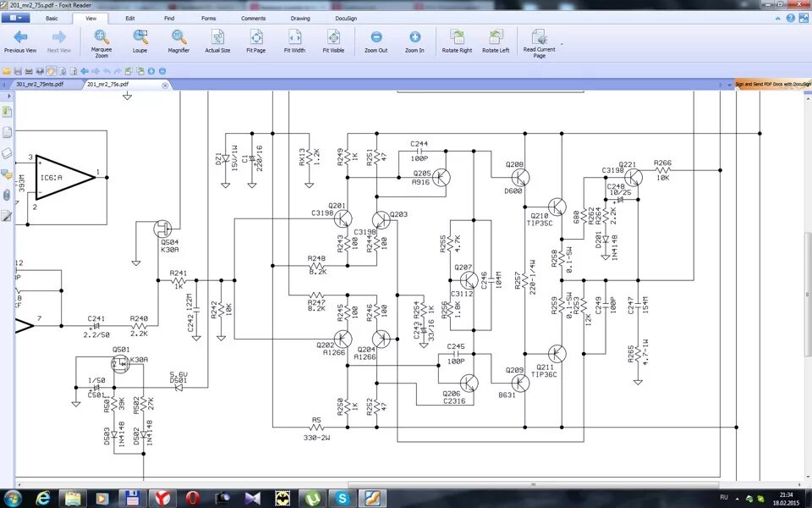Viewport: 812px width, 508px height.
Task: Open the Windows Start menu
Action: 11,498
